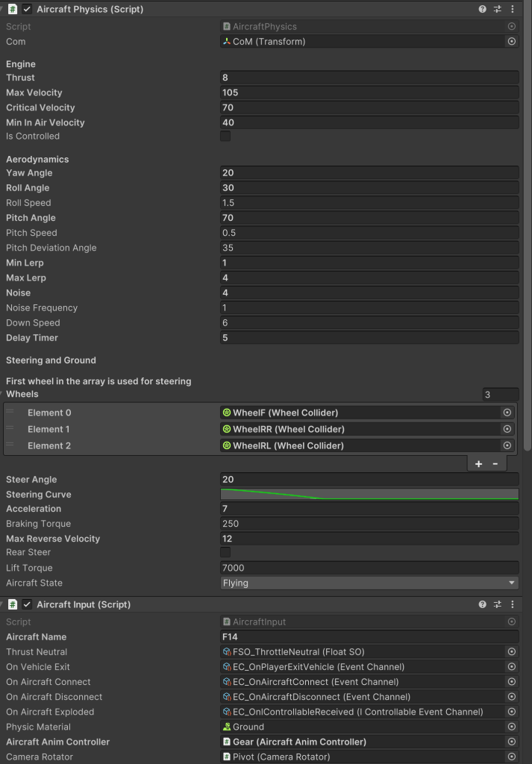Disable the Aircraft Physics script checkbox
Screen dimensions: 532x764
click(x=27, y=10)
